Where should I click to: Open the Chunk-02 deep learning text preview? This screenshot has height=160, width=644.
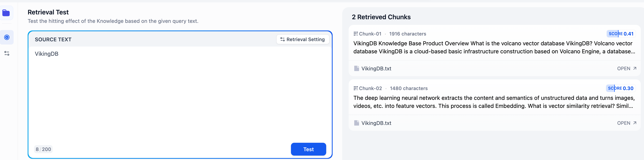(494, 102)
